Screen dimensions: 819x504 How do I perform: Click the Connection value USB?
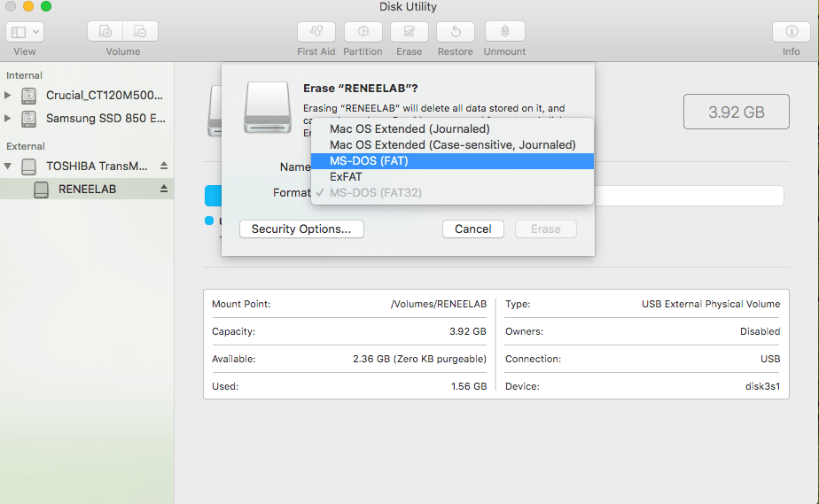pyautogui.click(x=770, y=359)
